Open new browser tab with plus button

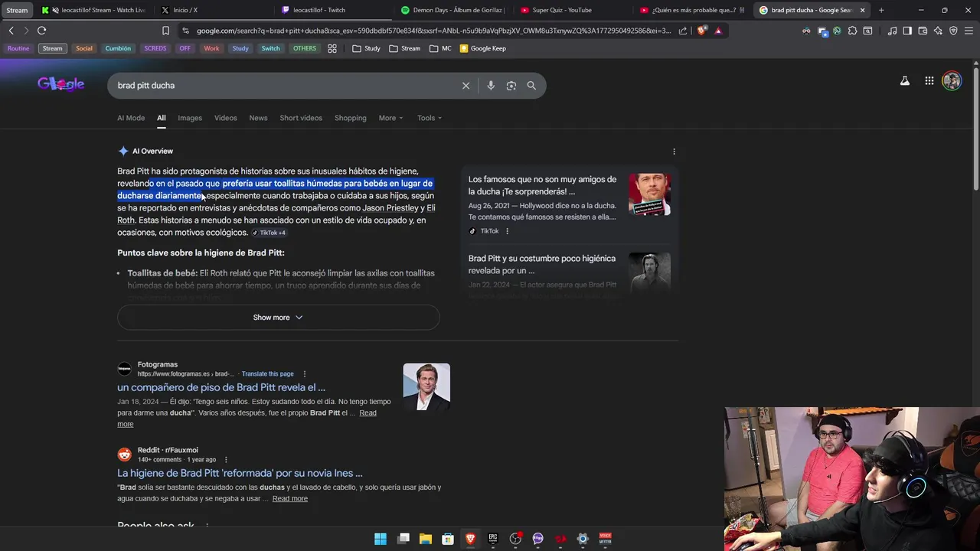[881, 10]
